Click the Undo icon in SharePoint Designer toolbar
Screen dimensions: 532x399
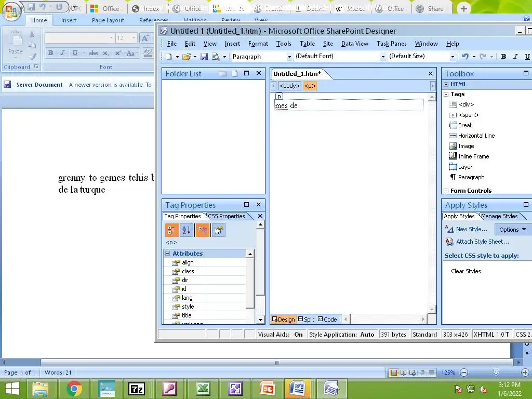click(465, 57)
